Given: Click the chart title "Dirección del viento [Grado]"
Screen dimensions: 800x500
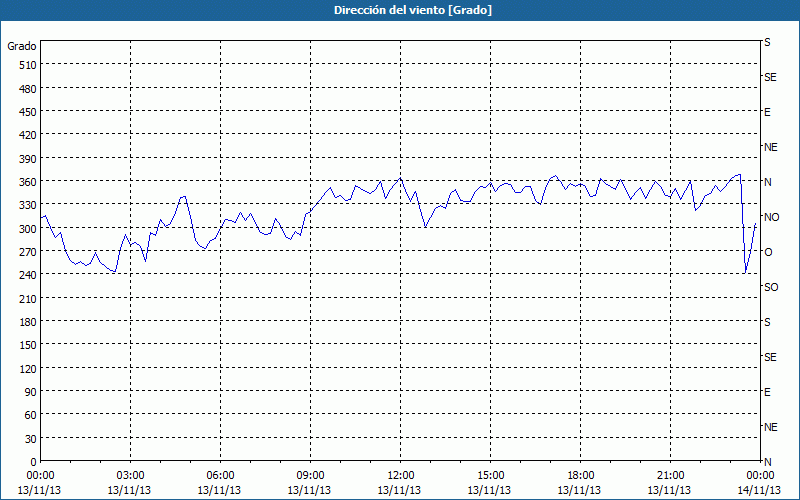Looking at the screenshot, I should pos(413,10).
